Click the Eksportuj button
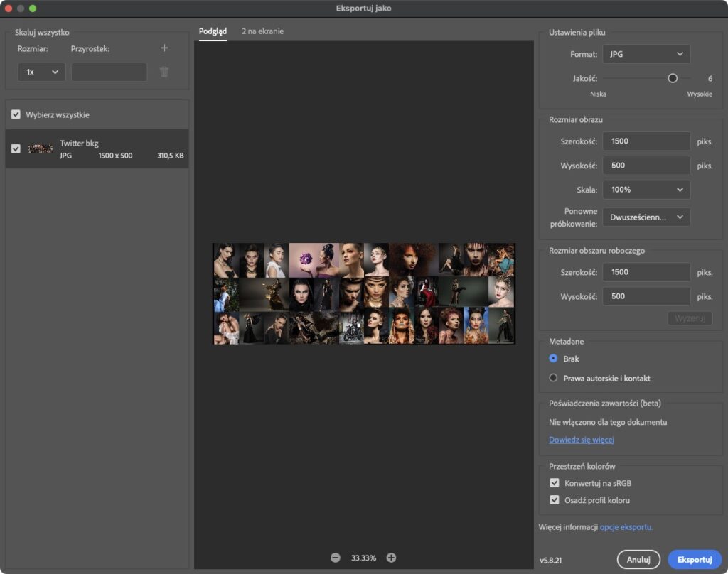728x574 pixels. pos(695,560)
